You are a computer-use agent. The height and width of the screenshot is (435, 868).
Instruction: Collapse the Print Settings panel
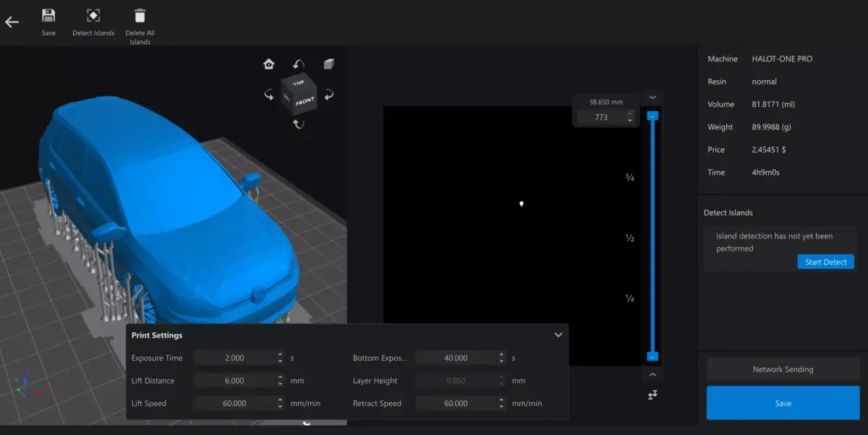point(558,335)
